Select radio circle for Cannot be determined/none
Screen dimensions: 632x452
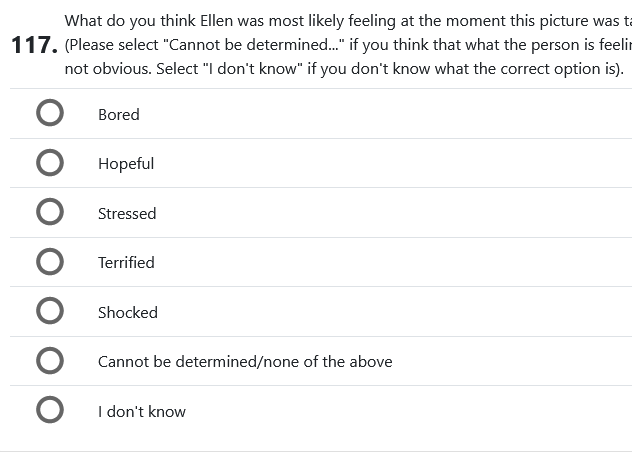coord(50,361)
